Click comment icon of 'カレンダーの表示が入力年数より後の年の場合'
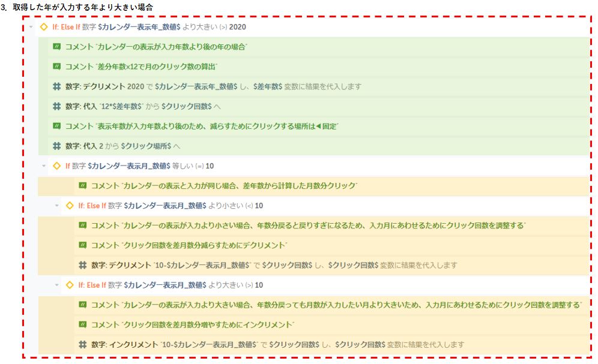598x364 pixels. (x=56, y=46)
